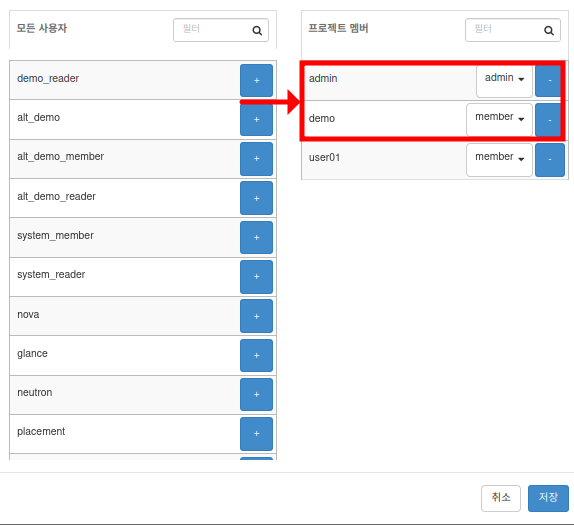Add glance user with plus button

point(256,355)
